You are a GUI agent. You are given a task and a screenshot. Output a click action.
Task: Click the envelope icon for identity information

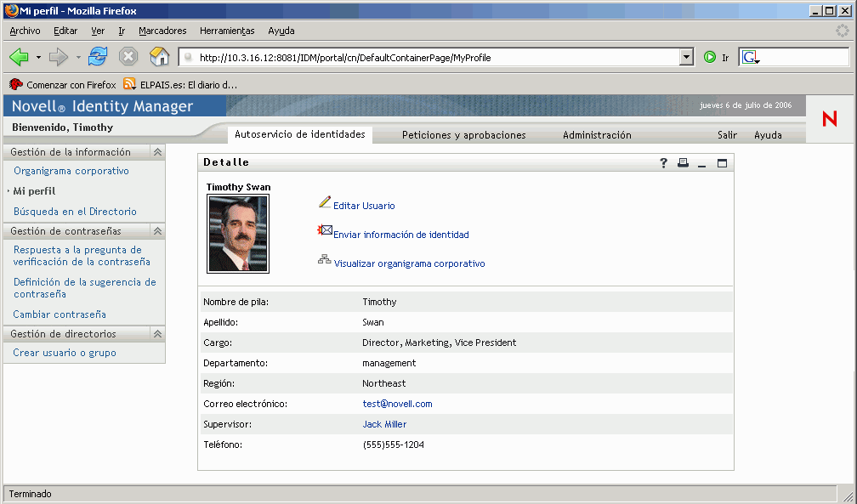tap(325, 231)
